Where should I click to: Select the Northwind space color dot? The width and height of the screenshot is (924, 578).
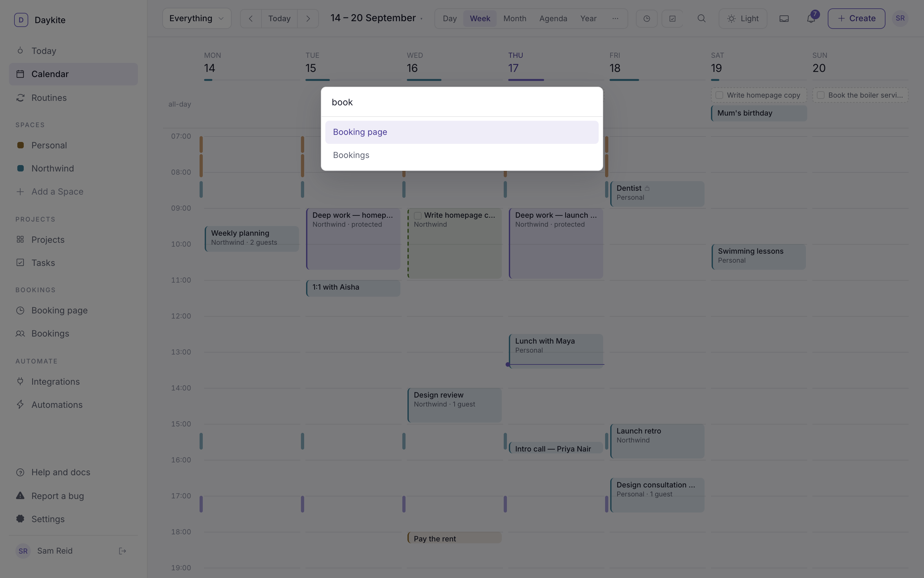coord(21,168)
